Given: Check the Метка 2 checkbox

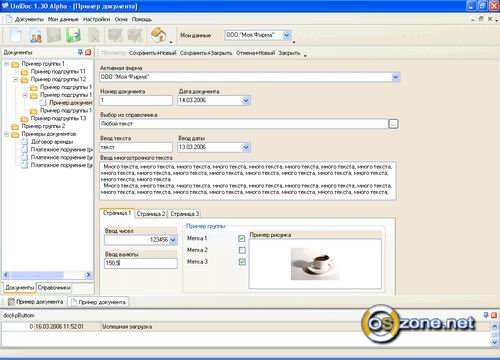Looking at the screenshot, I should 242,250.
